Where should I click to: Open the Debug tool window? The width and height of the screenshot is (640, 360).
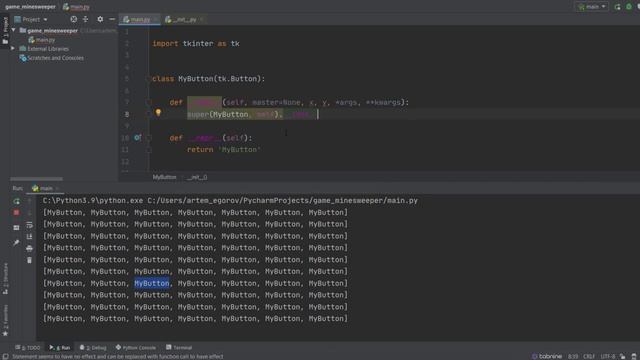[93, 348]
